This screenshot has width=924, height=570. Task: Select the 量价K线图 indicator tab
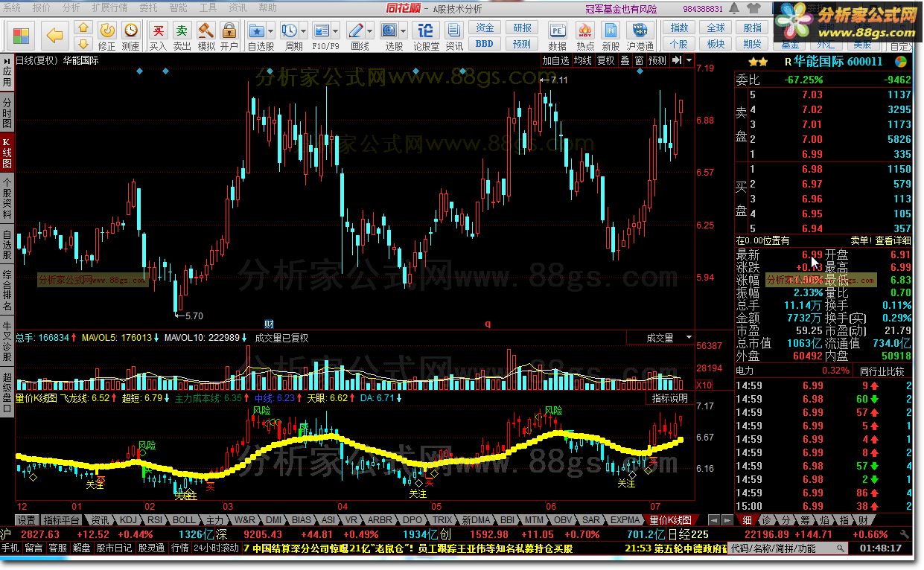pos(671,519)
